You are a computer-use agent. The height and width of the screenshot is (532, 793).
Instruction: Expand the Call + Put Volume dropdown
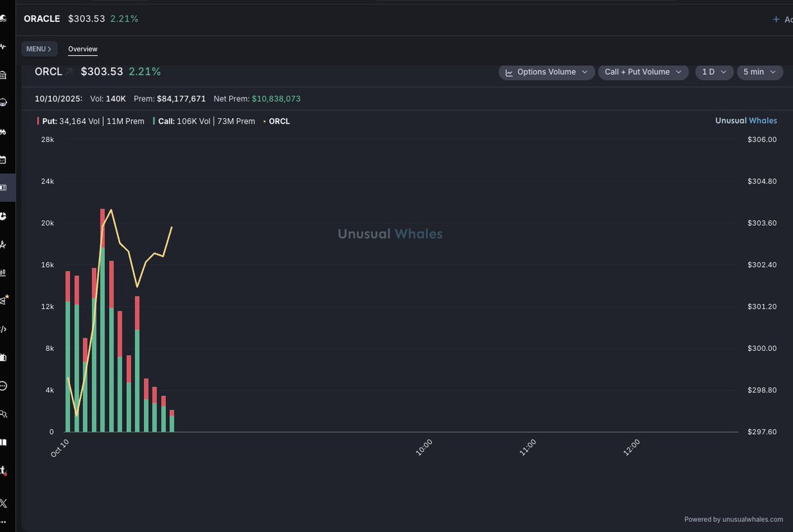[643, 72]
